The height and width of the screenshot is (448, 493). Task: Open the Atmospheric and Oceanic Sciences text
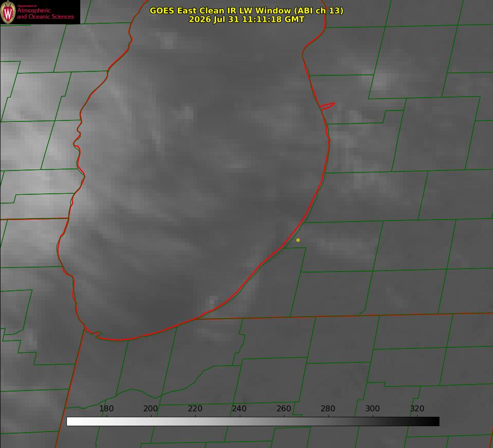(45, 13)
